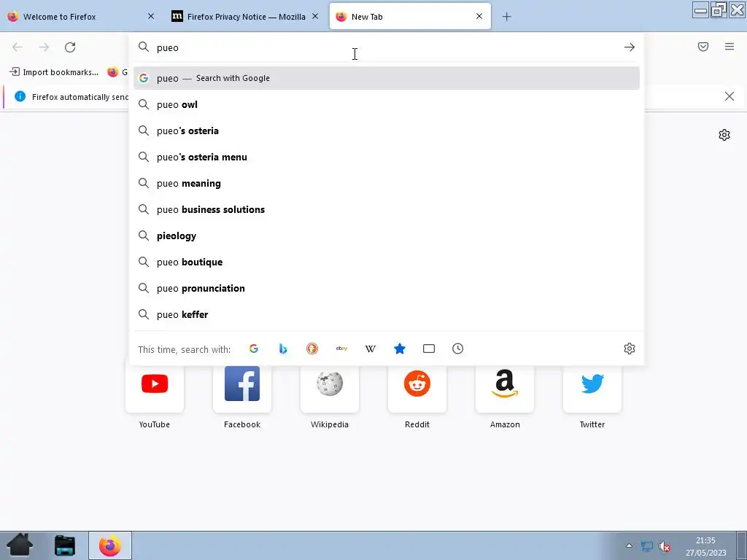This screenshot has height=560, width=747.
Task: Open the Facebook shortcut tile
Action: (242, 384)
